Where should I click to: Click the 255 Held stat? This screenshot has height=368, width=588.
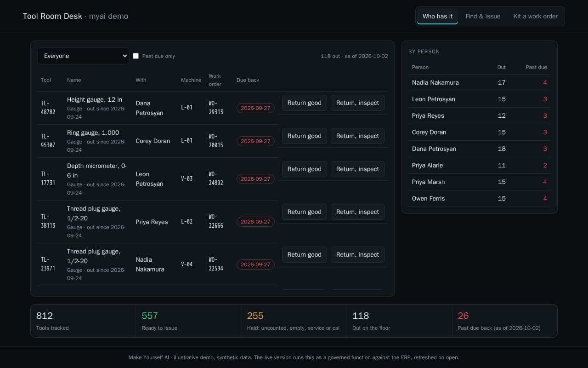[294, 321]
